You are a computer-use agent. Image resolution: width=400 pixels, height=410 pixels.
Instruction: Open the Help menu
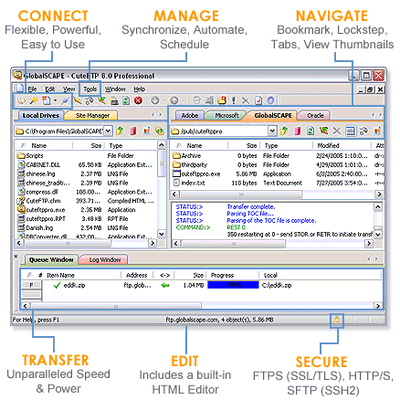pos(139,89)
